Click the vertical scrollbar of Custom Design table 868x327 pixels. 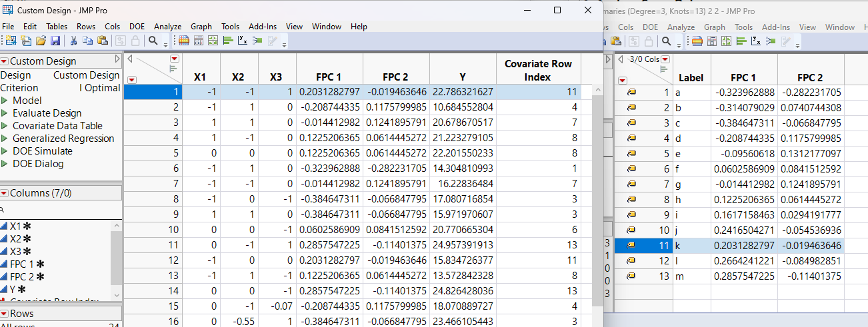click(597, 200)
